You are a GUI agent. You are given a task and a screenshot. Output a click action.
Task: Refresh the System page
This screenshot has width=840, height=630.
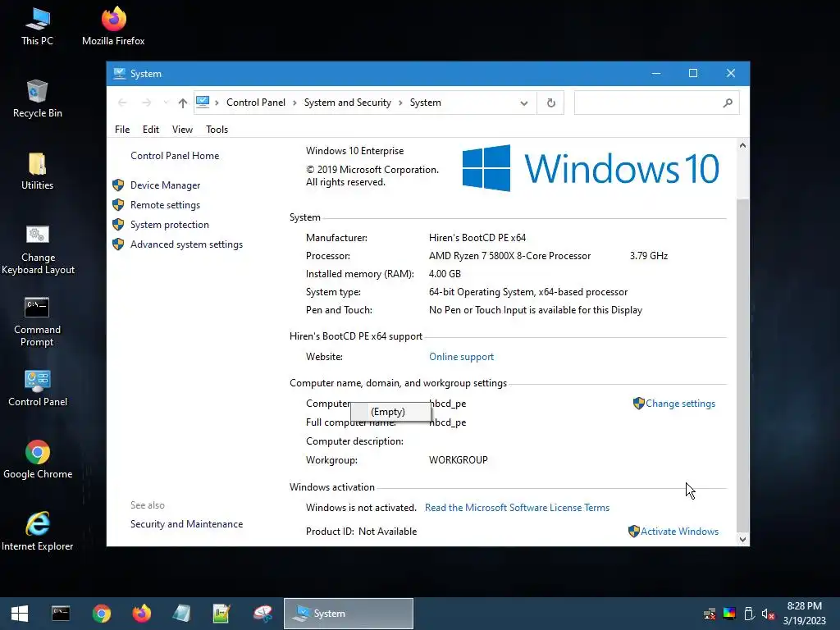550,103
